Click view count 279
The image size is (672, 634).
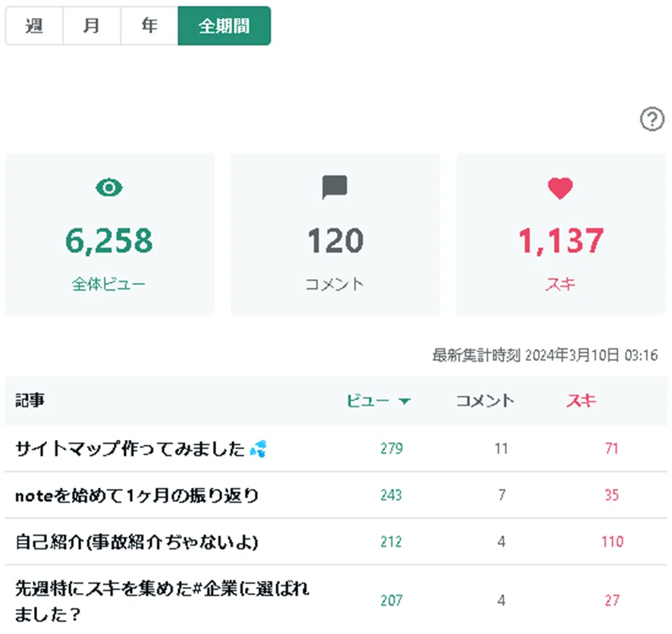tap(391, 449)
